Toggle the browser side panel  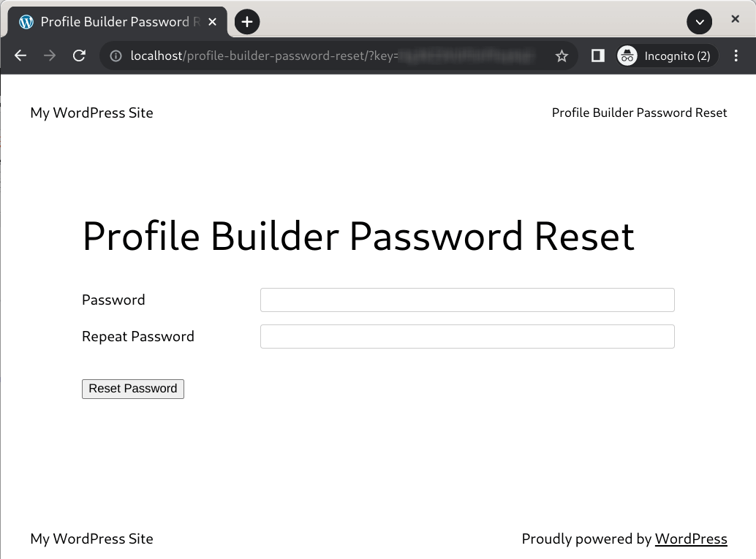point(597,56)
